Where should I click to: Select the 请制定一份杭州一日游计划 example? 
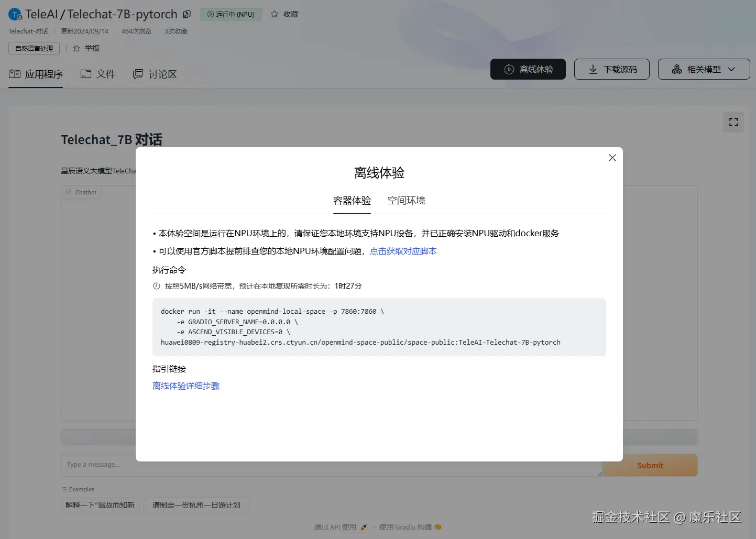(x=196, y=505)
